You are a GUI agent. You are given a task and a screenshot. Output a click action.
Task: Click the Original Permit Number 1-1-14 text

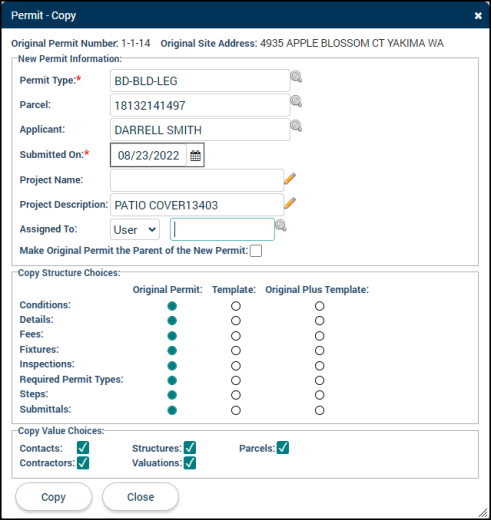point(81,43)
